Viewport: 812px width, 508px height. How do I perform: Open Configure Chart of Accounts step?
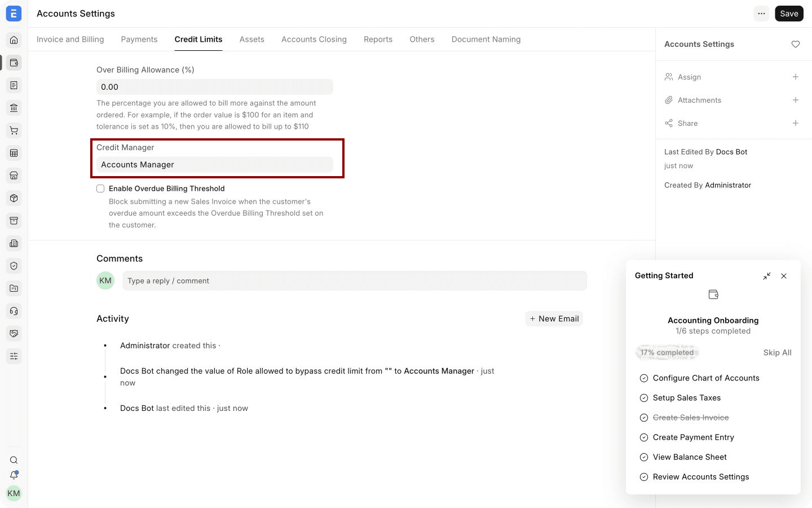click(706, 378)
